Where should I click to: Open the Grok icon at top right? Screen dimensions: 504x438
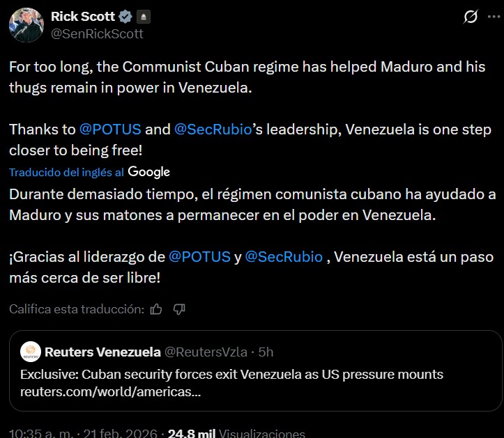(x=470, y=18)
